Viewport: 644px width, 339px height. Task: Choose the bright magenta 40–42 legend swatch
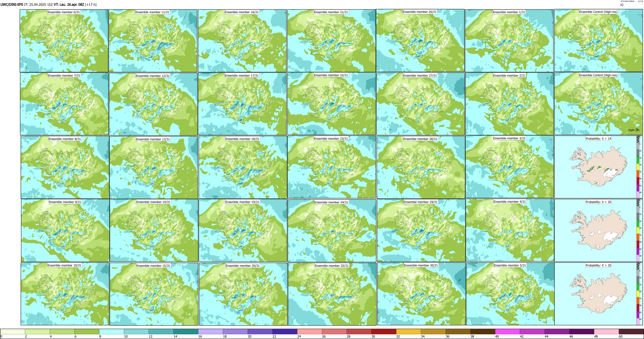tap(507, 332)
